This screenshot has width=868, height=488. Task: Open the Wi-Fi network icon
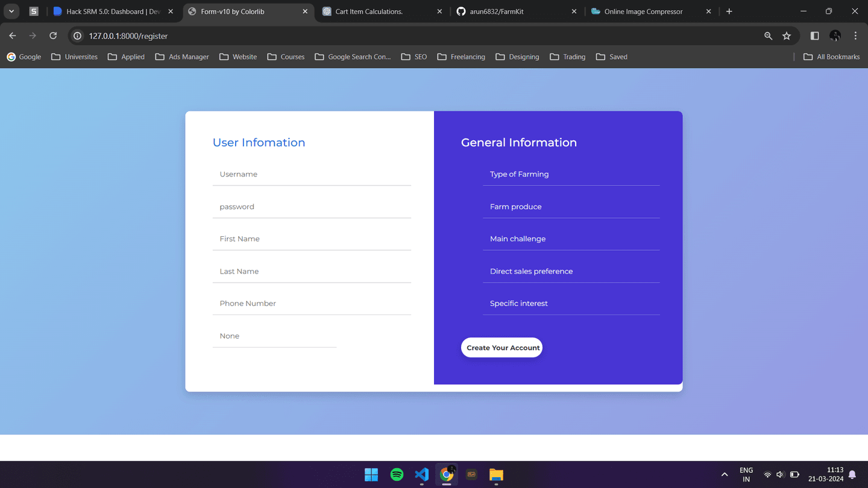point(767,475)
